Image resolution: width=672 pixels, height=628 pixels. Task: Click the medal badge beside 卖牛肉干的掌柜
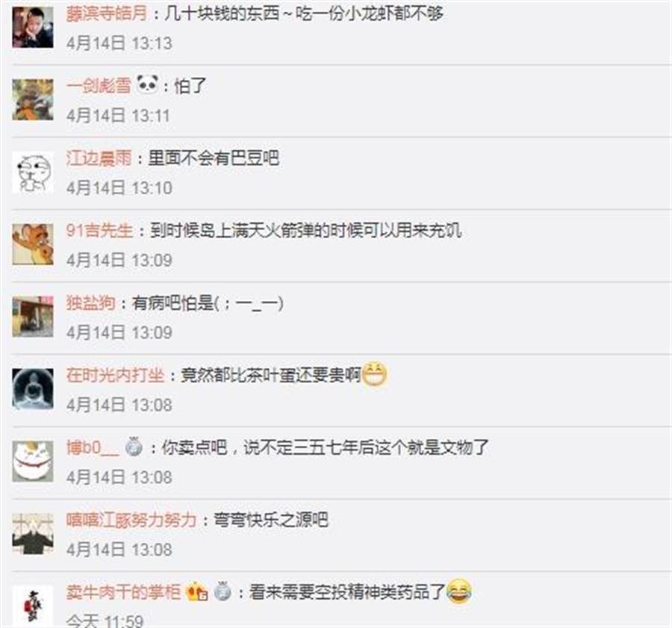pos(223,591)
